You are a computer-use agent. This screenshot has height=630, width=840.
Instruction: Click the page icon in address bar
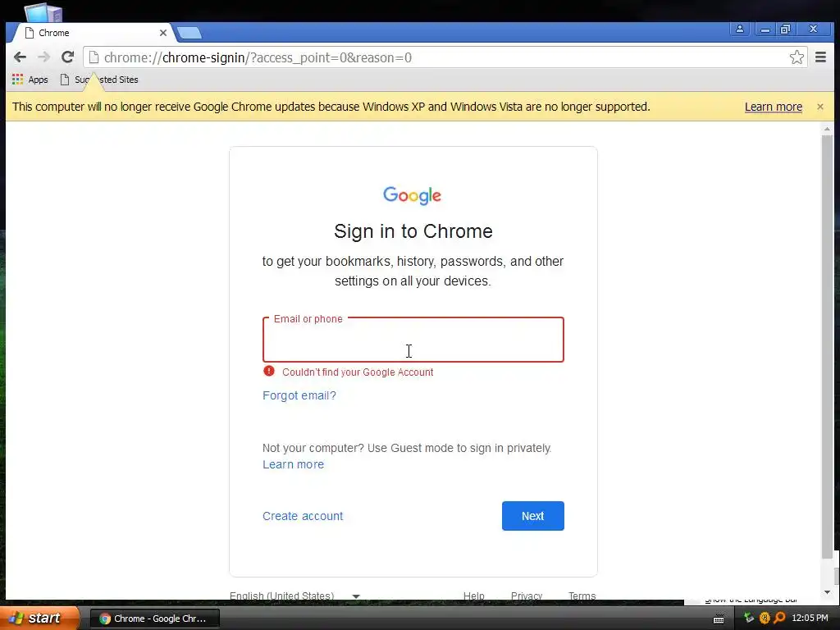94,57
